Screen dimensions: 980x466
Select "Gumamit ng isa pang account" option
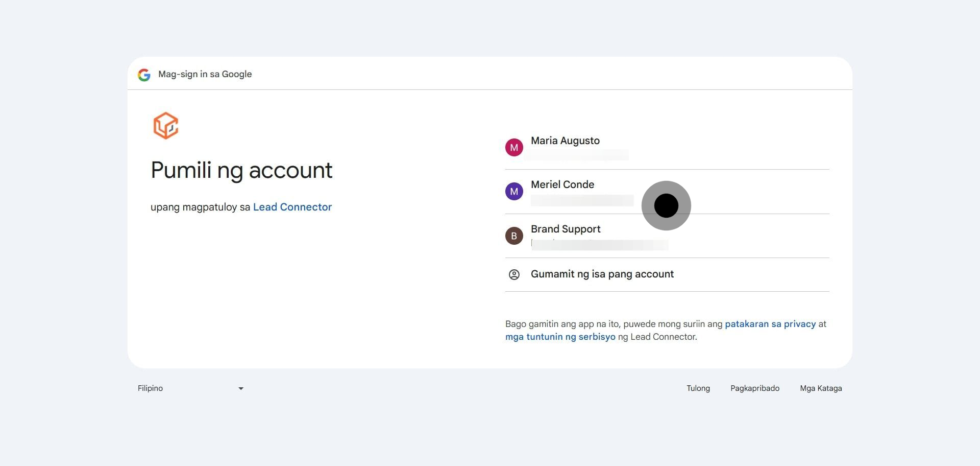click(602, 274)
